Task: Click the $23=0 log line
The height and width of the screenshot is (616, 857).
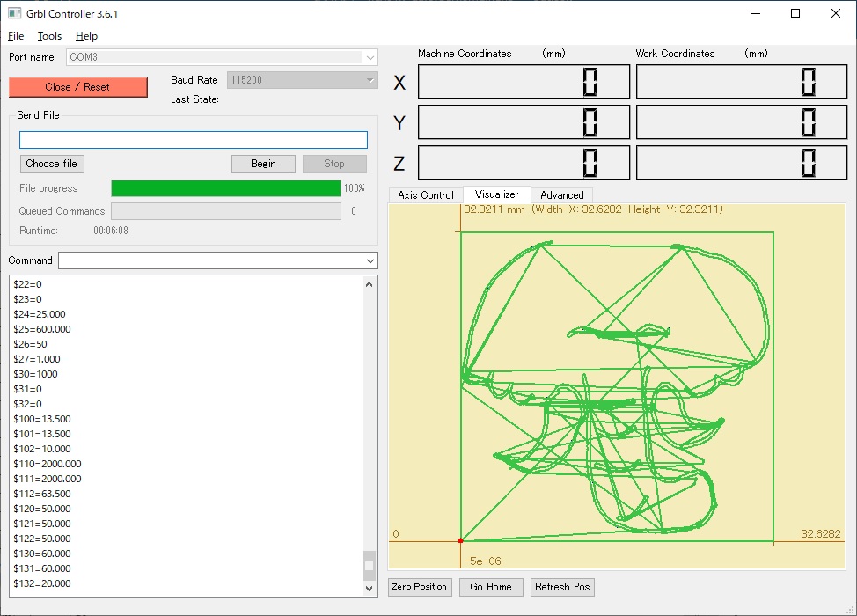Action: [27, 299]
